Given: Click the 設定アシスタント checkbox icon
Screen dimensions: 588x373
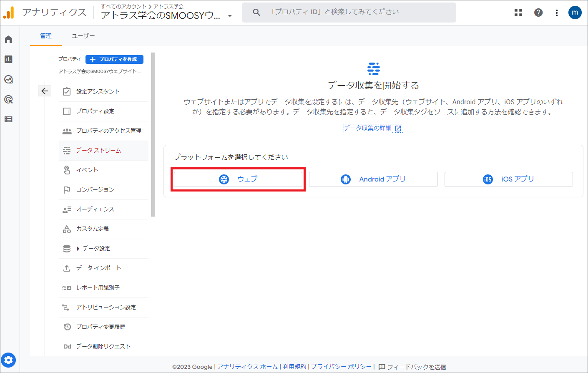Looking at the screenshot, I should click(67, 91).
